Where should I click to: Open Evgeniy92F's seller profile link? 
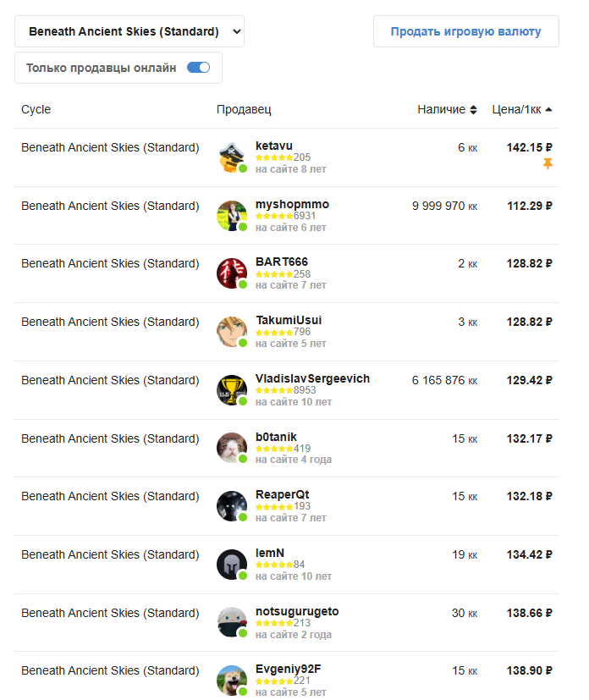pyautogui.click(x=289, y=670)
